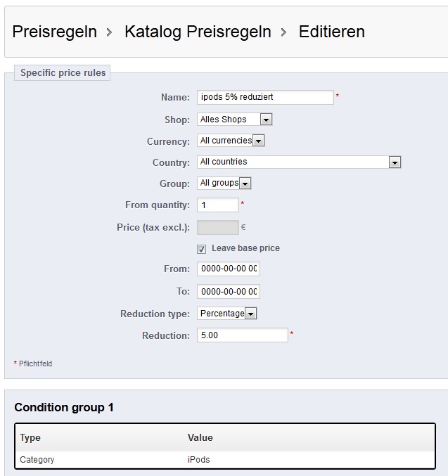The height and width of the screenshot is (476, 448).
Task: Select the Category iPods condition row
Action: click(x=225, y=460)
